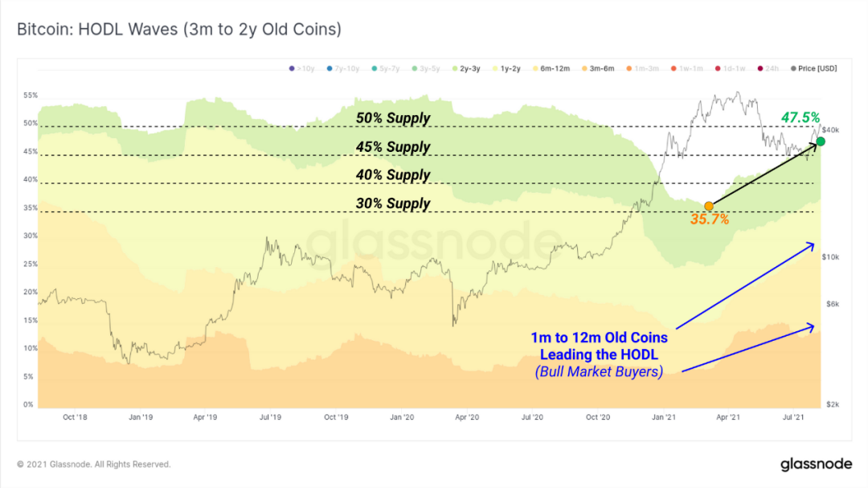This screenshot has width=868, height=488.
Task: Enable the 1m-3m legend series
Action: coord(643,68)
